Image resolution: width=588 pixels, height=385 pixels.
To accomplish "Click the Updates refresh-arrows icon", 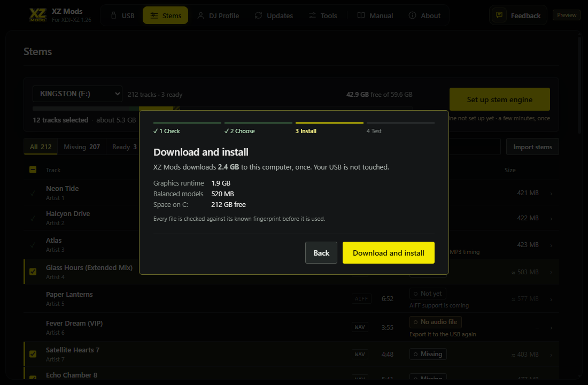I will tap(258, 16).
